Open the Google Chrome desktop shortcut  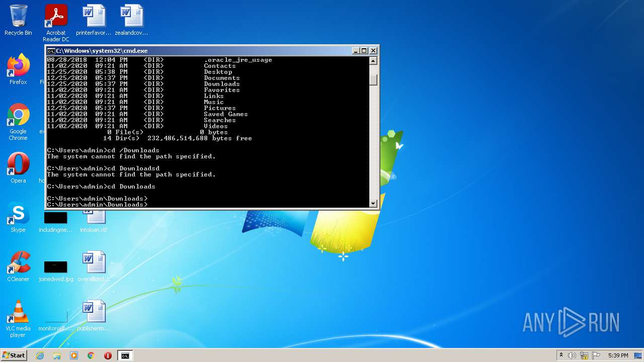coord(18,122)
